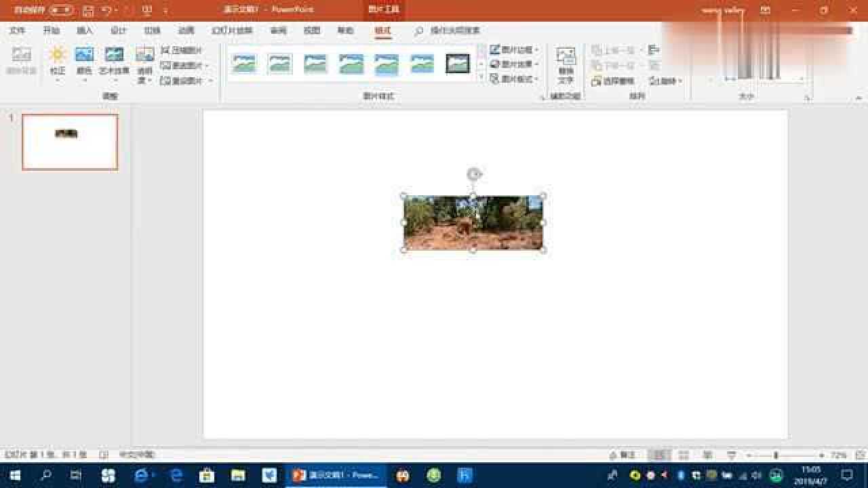Click the Align objects icon
This screenshot has height=488, width=868.
[x=654, y=50]
